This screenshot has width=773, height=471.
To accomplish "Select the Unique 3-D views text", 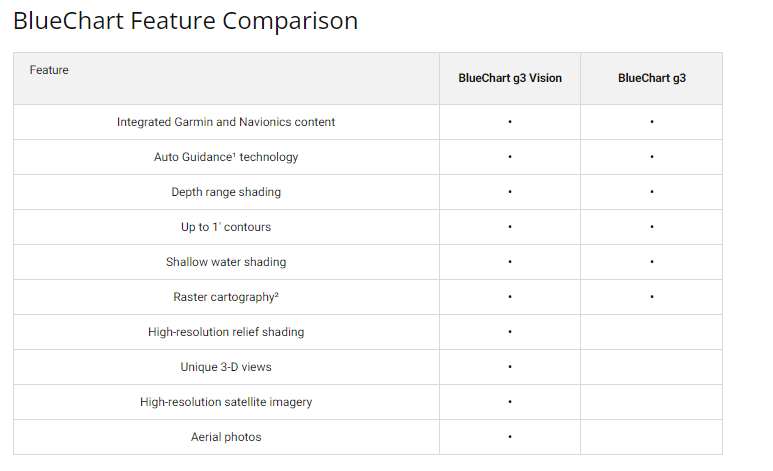I will click(226, 367).
